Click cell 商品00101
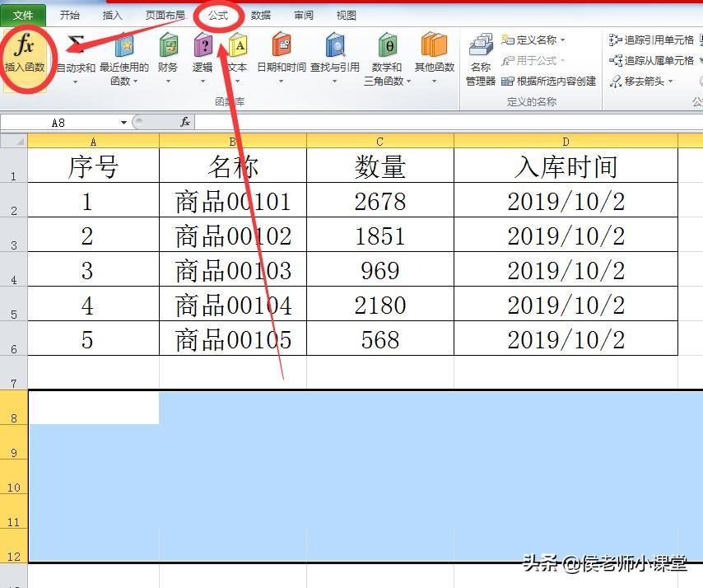 point(233,200)
